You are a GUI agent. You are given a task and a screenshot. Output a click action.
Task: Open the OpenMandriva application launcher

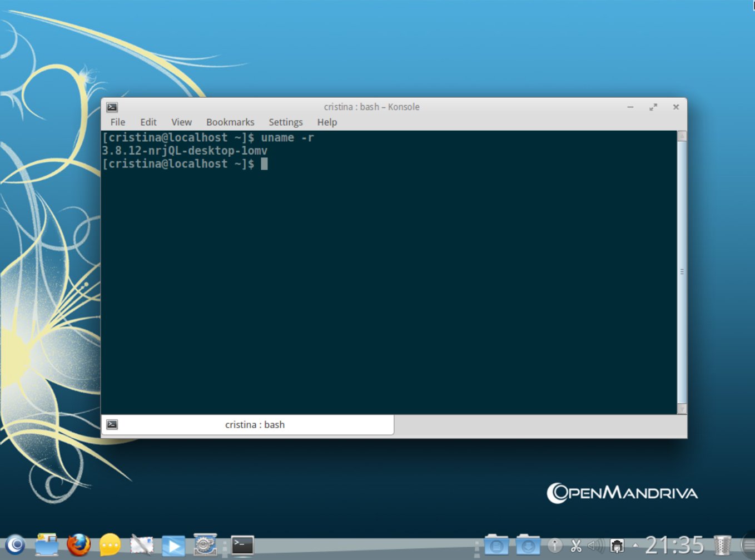pos(14,545)
